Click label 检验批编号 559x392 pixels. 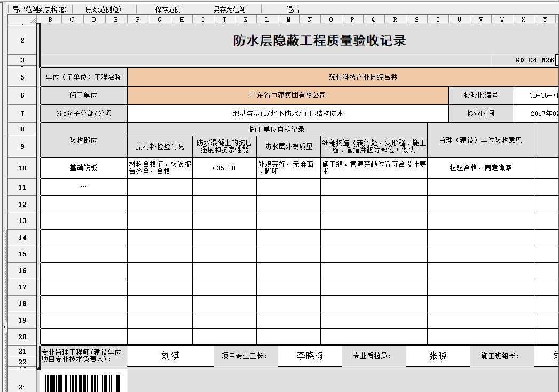[x=481, y=95]
